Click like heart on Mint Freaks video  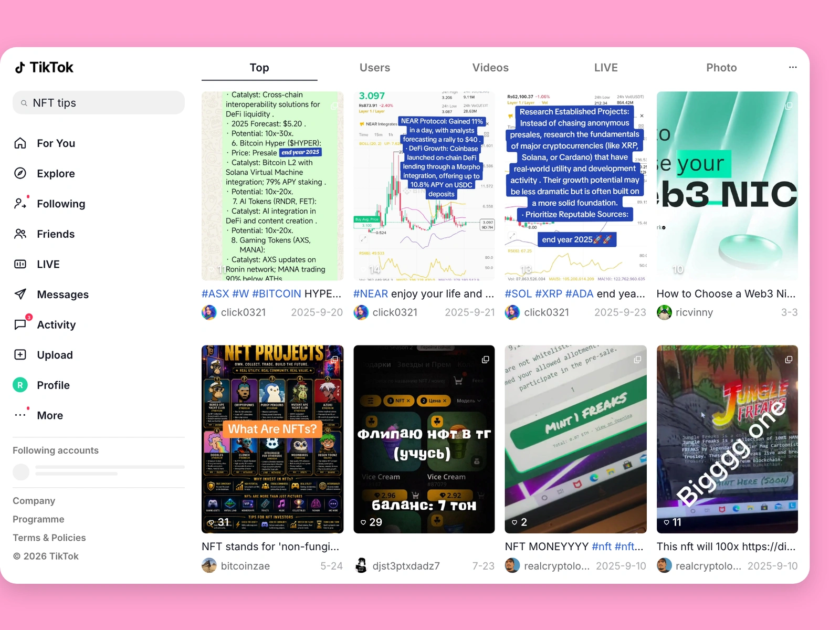coord(514,522)
